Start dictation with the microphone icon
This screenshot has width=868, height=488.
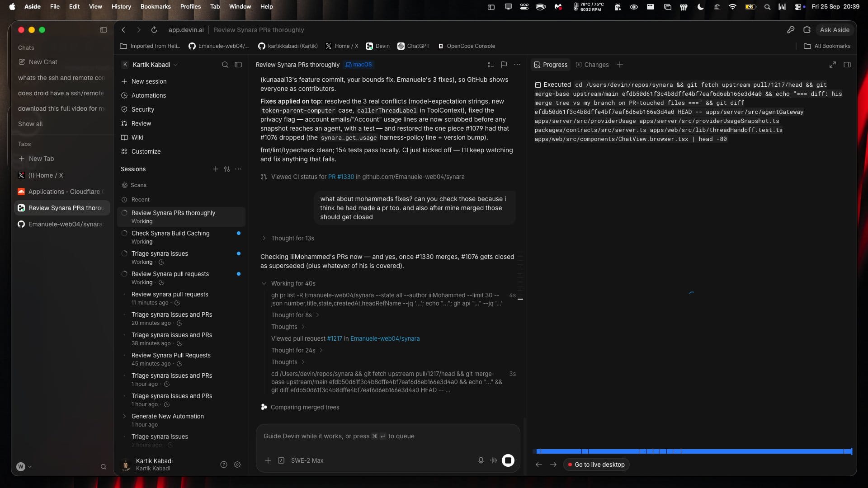481,460
